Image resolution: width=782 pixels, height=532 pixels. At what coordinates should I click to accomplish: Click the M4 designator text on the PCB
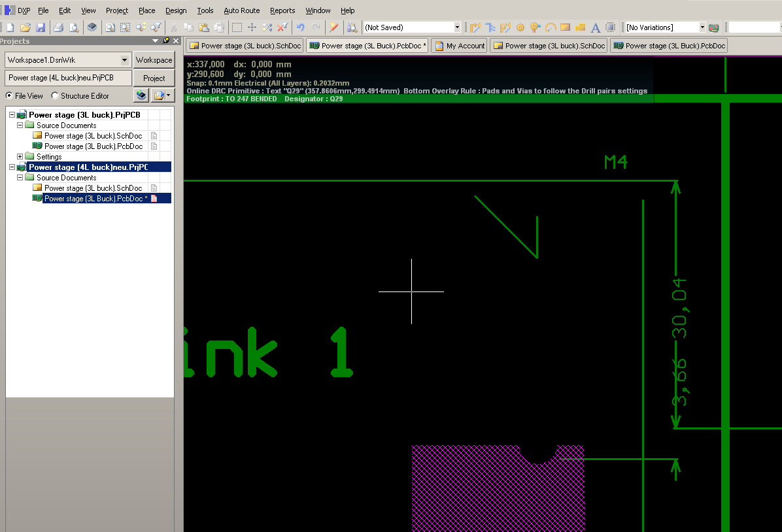point(615,162)
